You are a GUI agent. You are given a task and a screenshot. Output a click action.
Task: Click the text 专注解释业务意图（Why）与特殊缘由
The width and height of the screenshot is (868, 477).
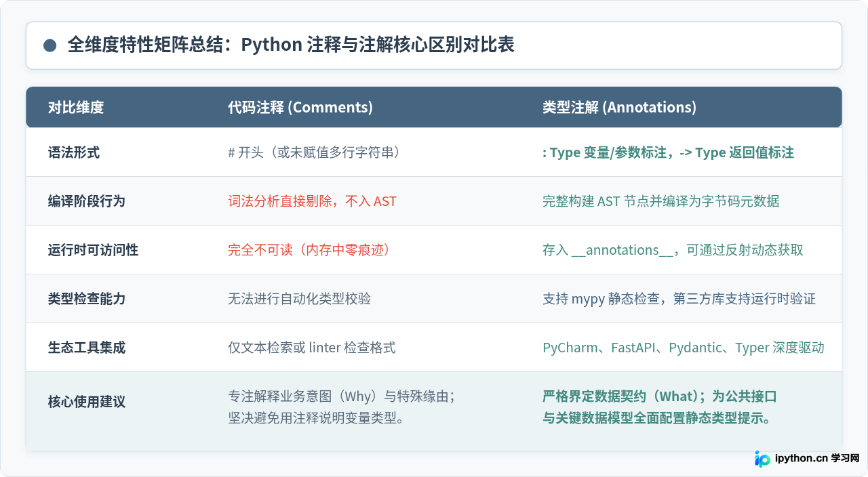point(342,396)
